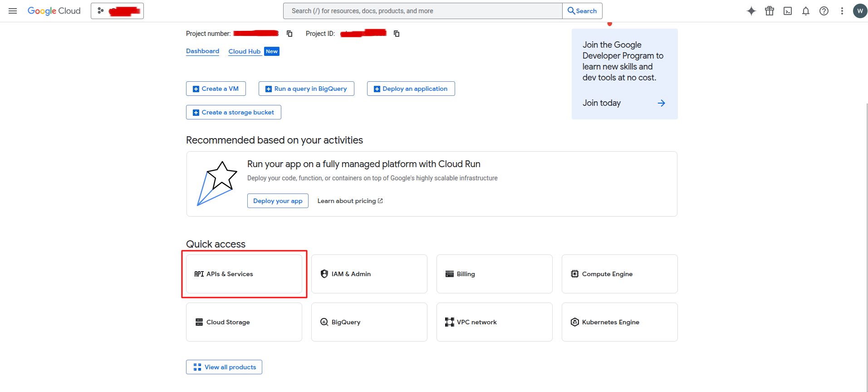This screenshot has height=392, width=868.
Task: Open the three-dot settings menu
Action: (x=842, y=11)
